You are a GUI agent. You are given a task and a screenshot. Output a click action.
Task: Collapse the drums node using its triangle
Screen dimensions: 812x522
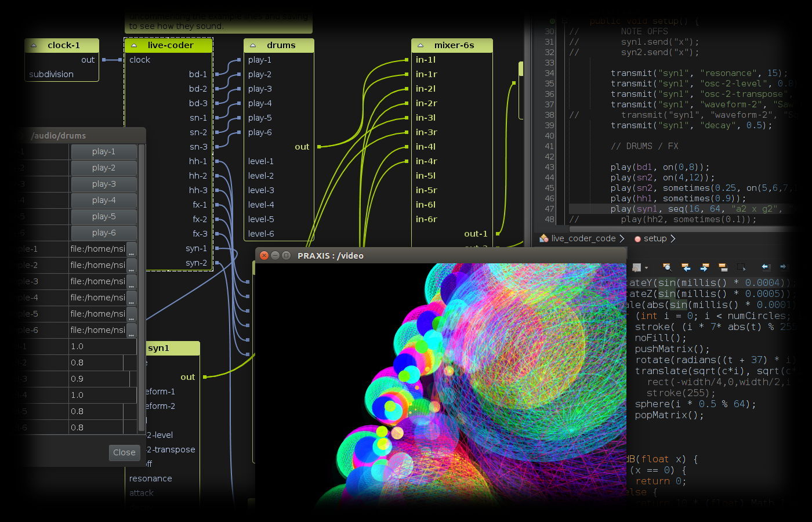[x=253, y=45]
